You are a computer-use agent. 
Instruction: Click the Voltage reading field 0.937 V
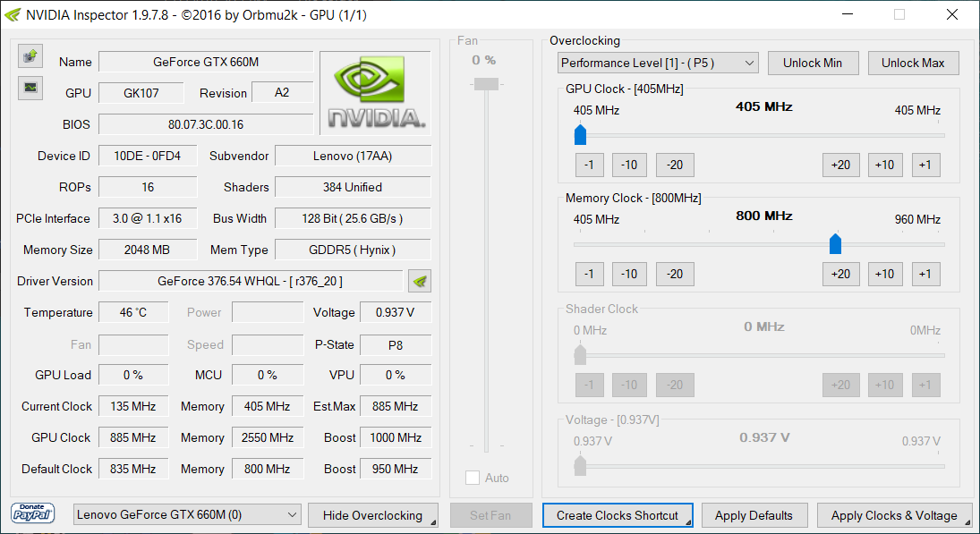(396, 312)
